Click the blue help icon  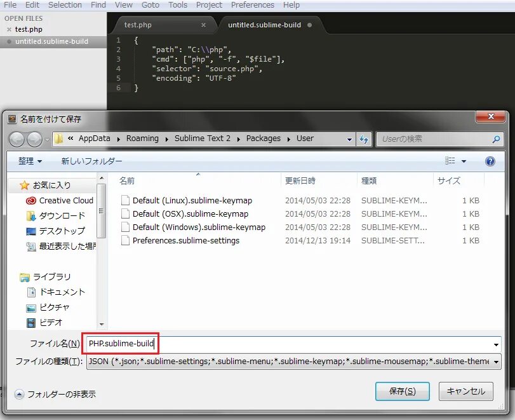[490, 161]
